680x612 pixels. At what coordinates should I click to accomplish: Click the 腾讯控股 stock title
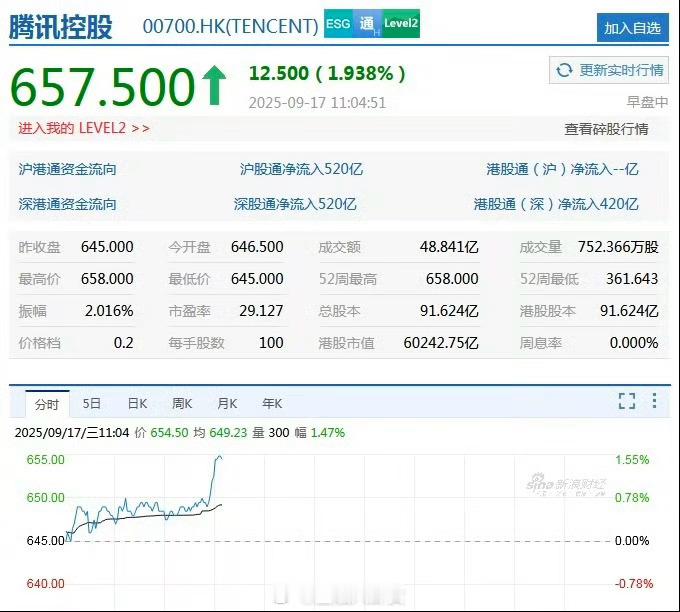(x=61, y=26)
